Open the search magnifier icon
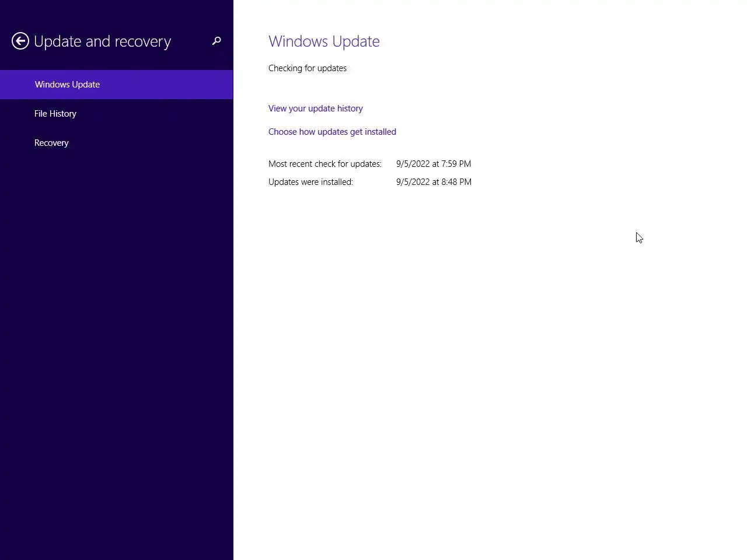 pyautogui.click(x=217, y=41)
